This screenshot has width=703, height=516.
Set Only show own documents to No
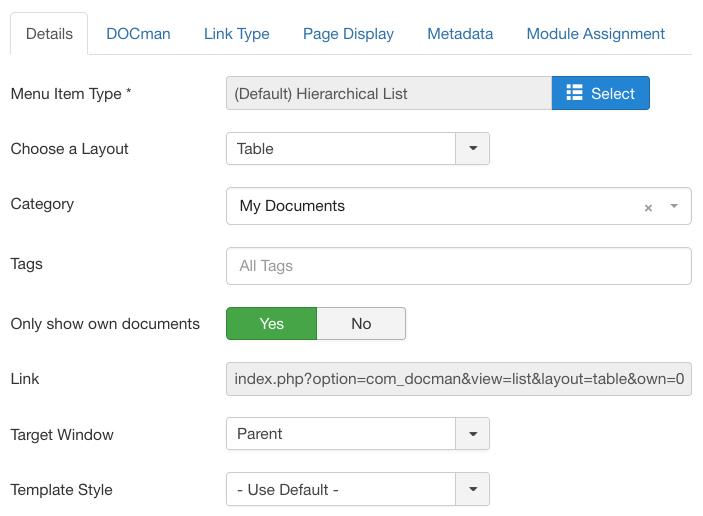click(361, 324)
